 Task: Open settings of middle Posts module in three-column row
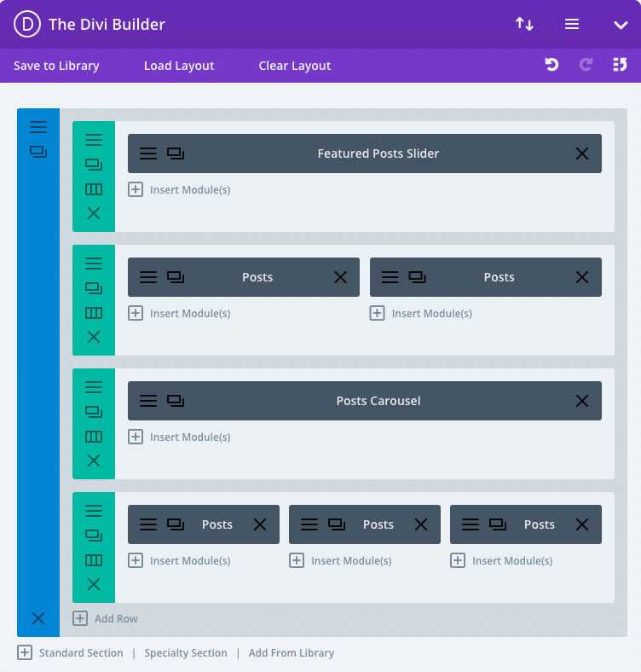[309, 524]
